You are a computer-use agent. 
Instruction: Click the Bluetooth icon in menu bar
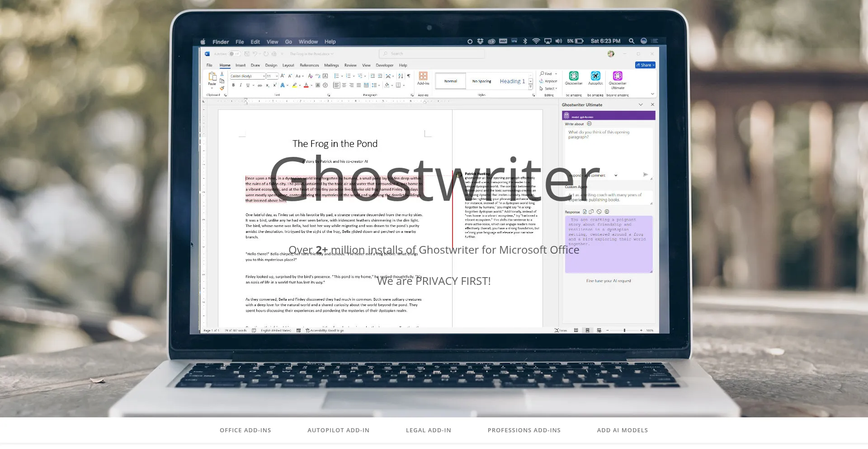[525, 41]
